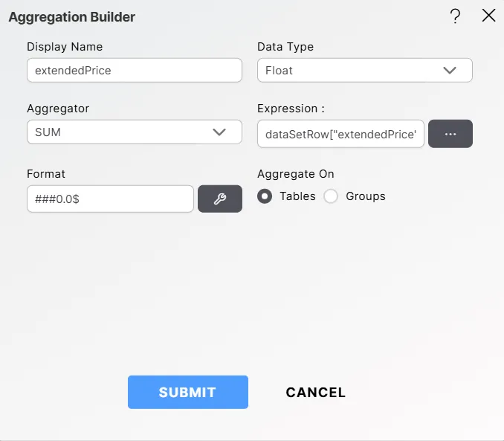
Task: Click the Tables option label text
Action: click(297, 196)
